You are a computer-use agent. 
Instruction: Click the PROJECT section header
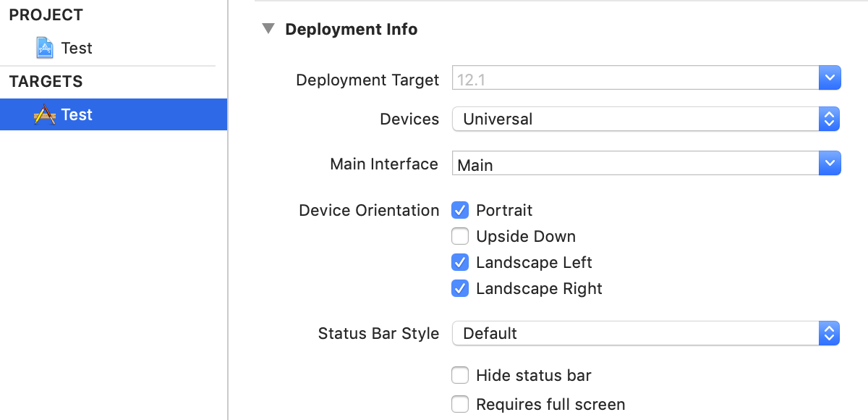[46, 15]
